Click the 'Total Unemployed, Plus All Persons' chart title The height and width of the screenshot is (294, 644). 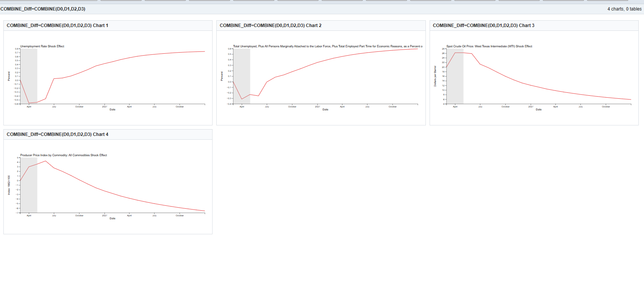point(328,46)
